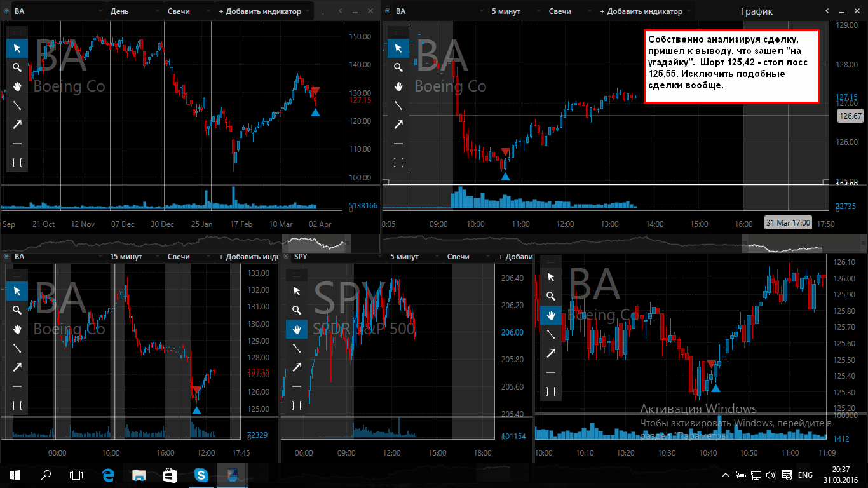Viewport: 868px width, 488px height.
Task: Select line tool in SPY chart
Action: [297, 348]
